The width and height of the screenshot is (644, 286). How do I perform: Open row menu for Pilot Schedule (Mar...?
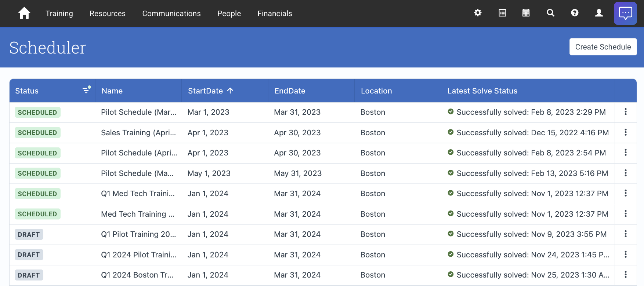[626, 112]
